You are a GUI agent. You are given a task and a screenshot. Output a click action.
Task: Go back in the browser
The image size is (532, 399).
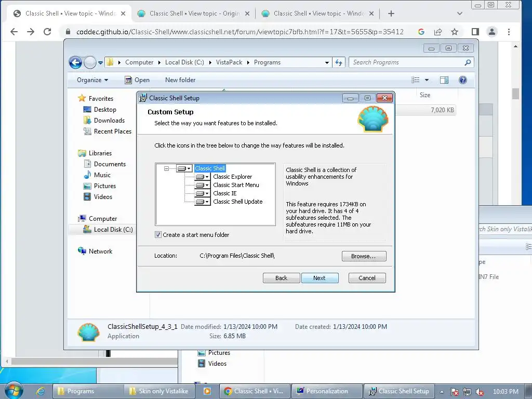tap(14, 32)
